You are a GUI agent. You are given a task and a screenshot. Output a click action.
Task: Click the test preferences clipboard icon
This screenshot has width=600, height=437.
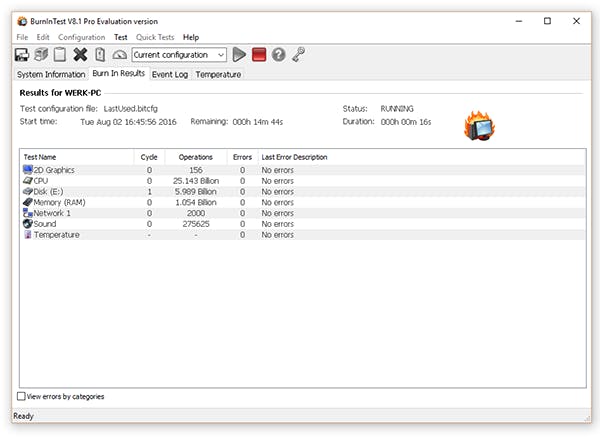100,55
